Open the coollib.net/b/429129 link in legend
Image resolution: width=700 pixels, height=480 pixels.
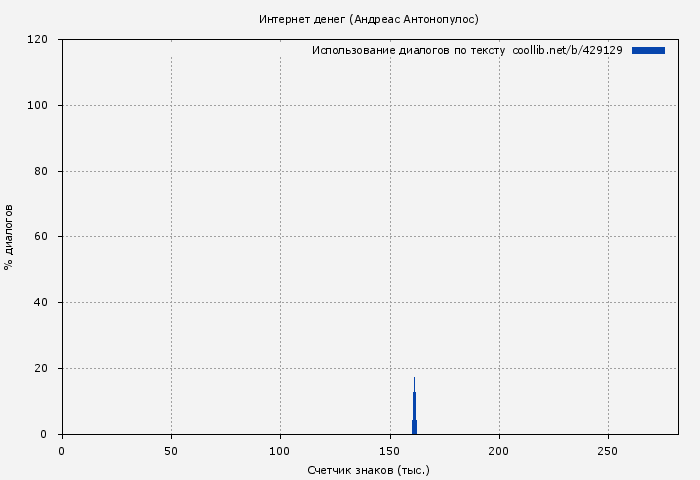[567, 50]
